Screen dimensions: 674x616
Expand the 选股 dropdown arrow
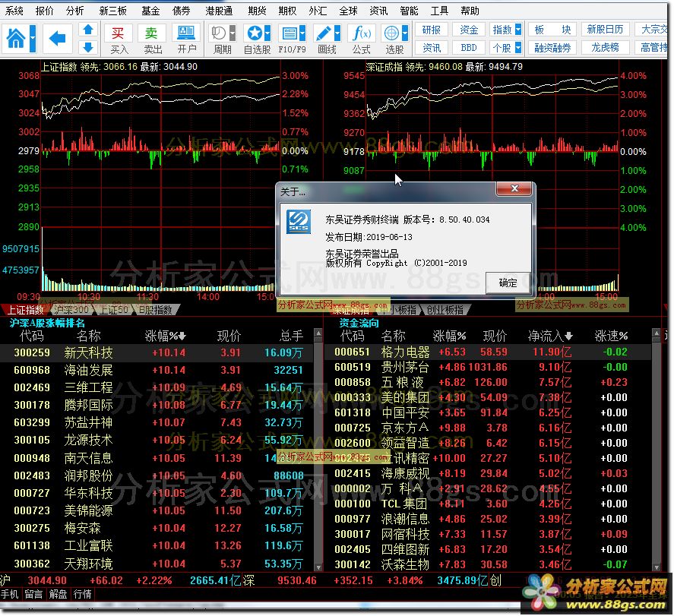[405, 33]
